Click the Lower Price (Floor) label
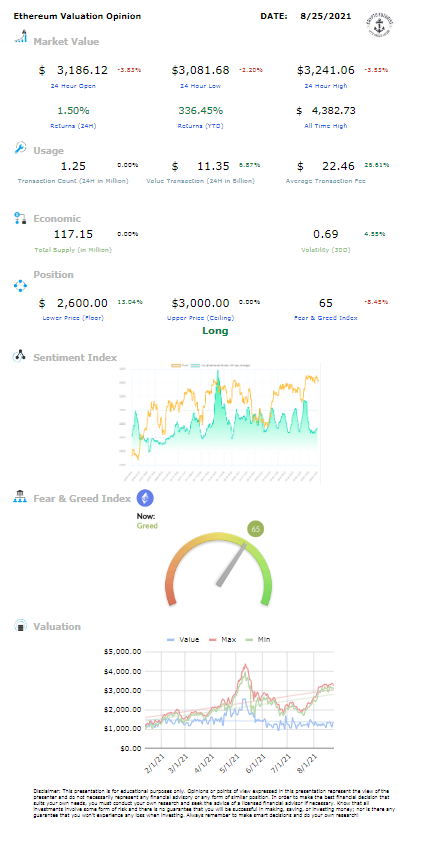This screenshot has height=842, width=429. [73, 318]
